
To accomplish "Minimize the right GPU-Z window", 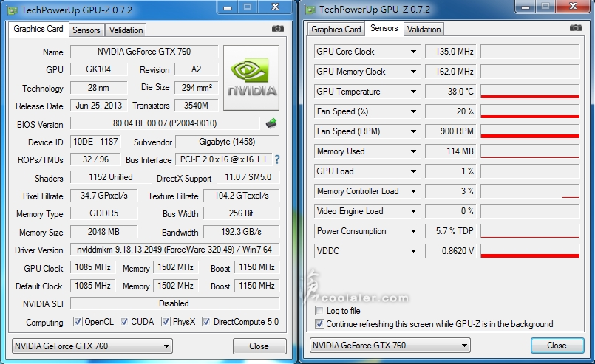I will click(526, 7).
